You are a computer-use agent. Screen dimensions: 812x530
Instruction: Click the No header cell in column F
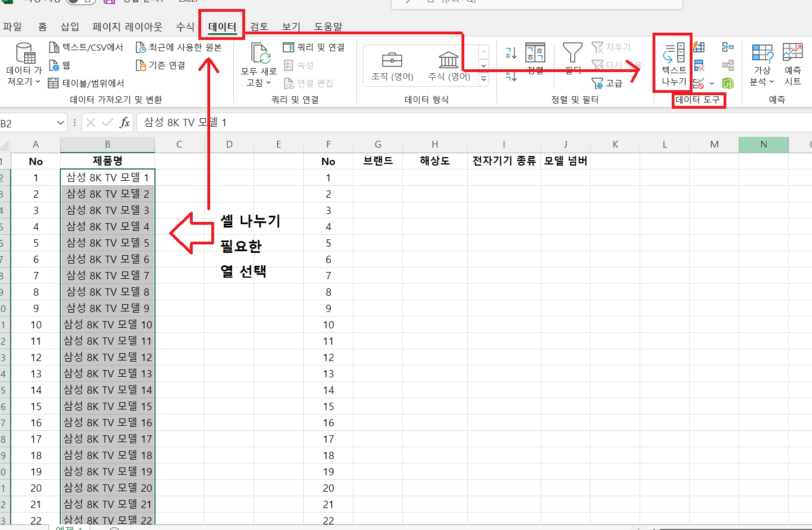(329, 161)
